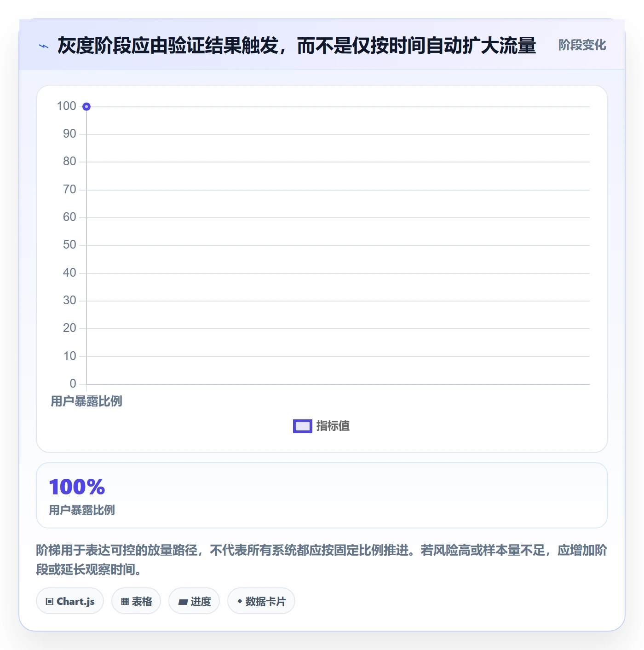Select the Chart.js tag
Viewport: 644px width, 650px height.
click(x=70, y=601)
